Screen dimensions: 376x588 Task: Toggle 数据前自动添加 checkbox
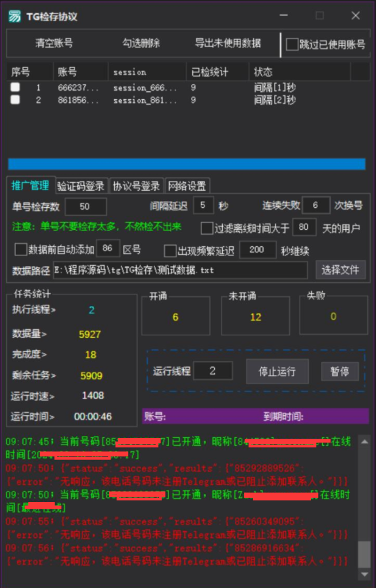point(21,249)
